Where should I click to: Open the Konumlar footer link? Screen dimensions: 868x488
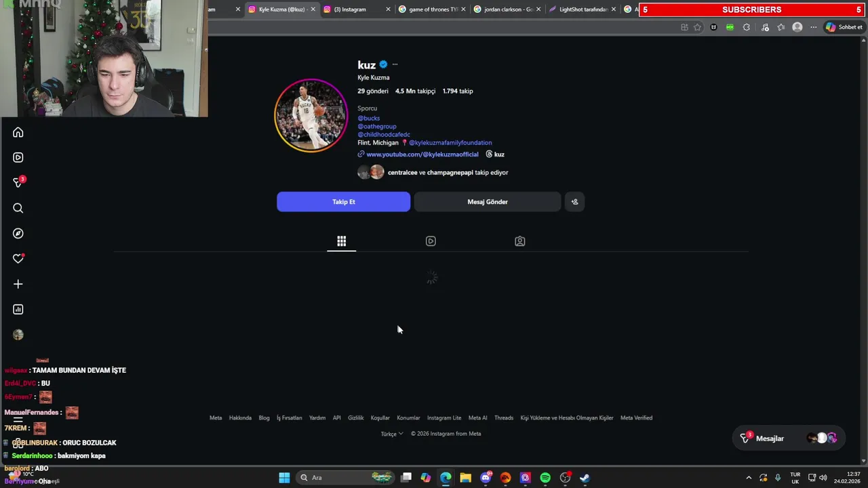408,418
